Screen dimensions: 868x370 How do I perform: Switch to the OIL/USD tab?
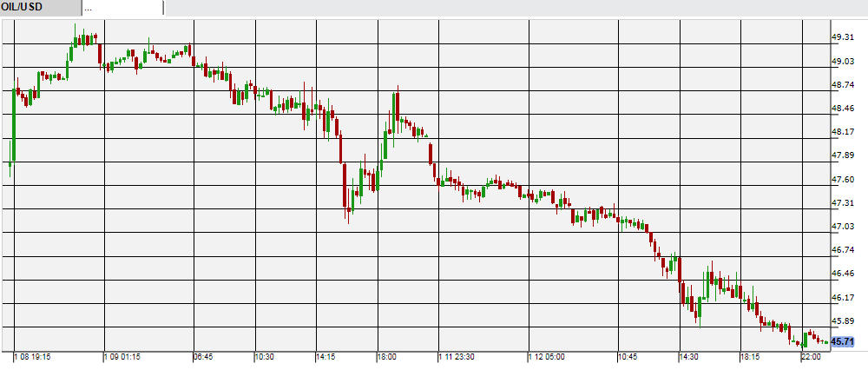(x=40, y=8)
